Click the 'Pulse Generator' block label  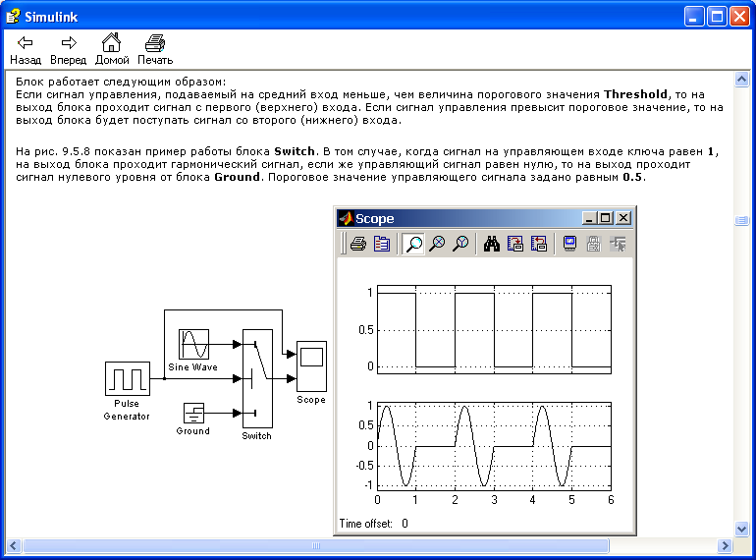[x=127, y=410]
